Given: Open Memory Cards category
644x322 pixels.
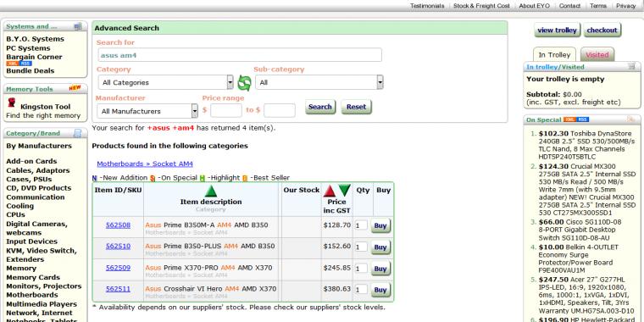Looking at the screenshot, I should pos(33,277).
